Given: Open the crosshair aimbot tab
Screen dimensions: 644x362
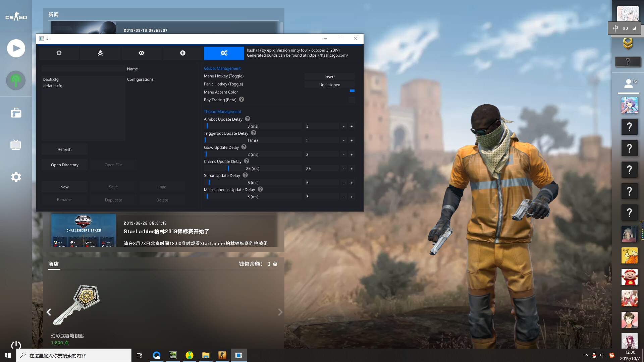Looking at the screenshot, I should (x=59, y=53).
